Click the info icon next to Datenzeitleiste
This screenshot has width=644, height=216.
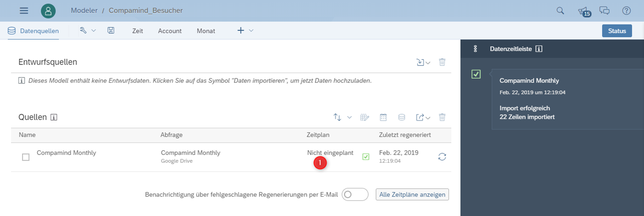coord(539,49)
